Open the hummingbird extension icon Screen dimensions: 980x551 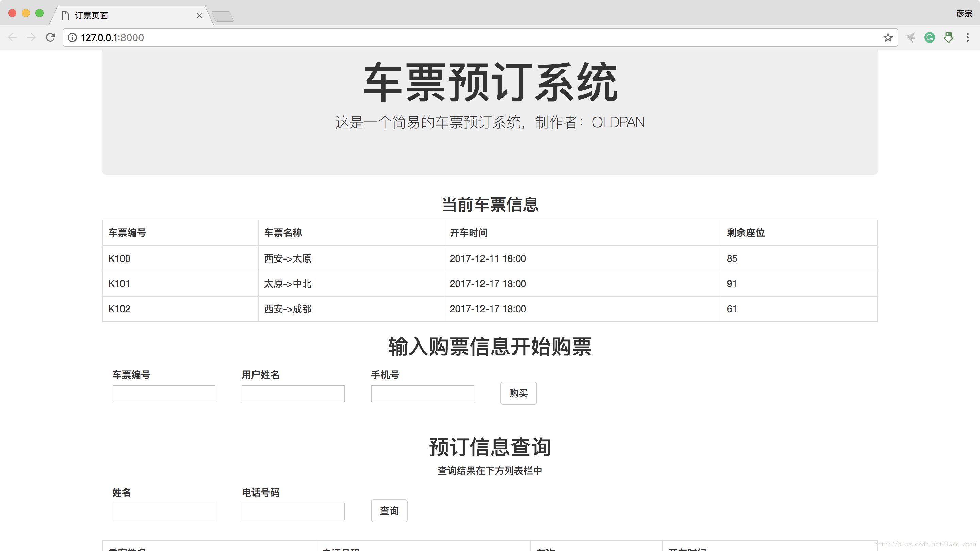910,37
